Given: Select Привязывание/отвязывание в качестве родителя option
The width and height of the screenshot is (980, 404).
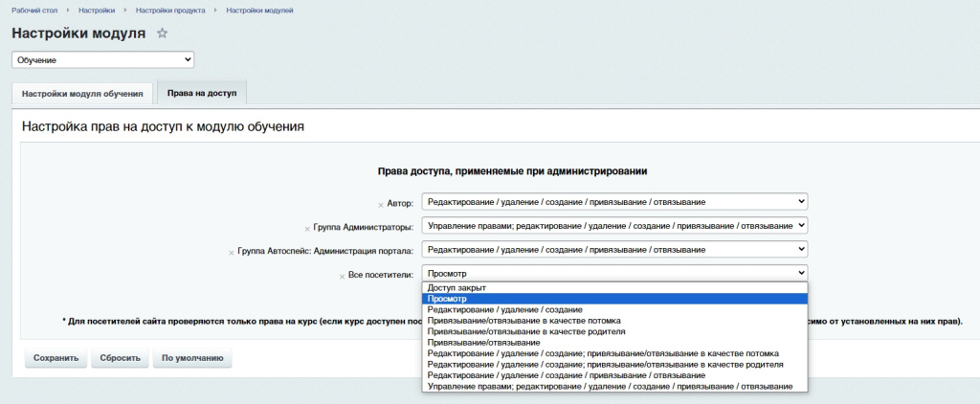Looking at the screenshot, I should tap(527, 332).
